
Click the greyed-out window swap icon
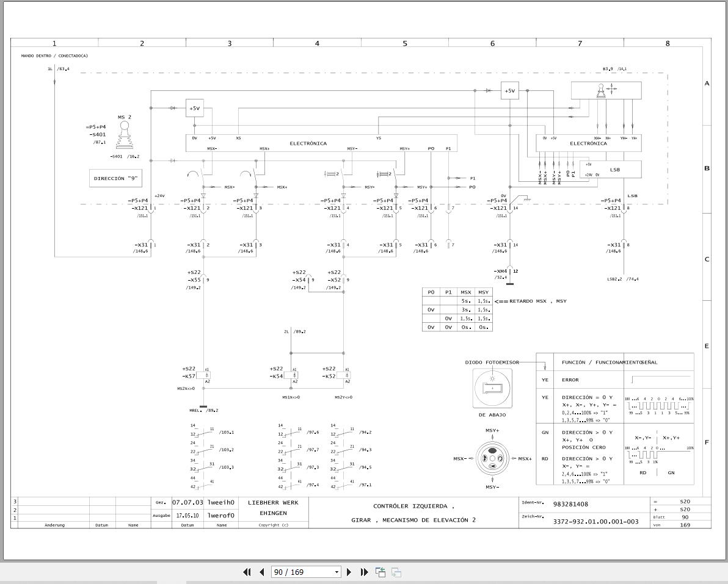tap(396, 572)
